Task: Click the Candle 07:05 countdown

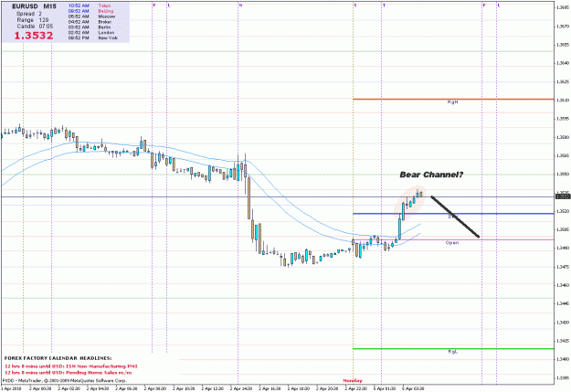Action: coord(35,26)
